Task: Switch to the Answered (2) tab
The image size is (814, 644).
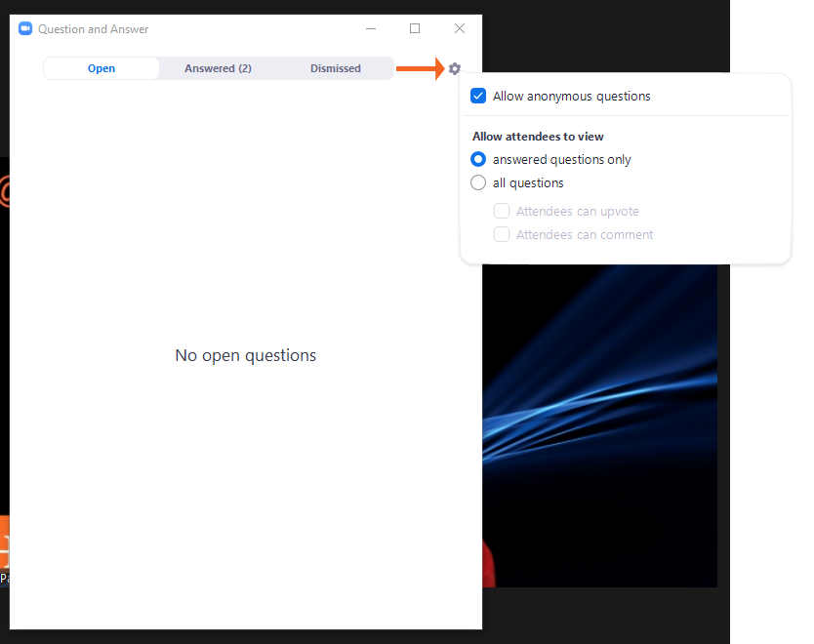Action: 218,68
